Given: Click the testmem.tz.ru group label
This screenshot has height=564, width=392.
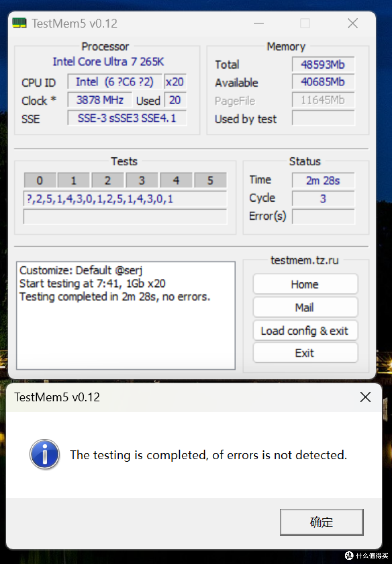Looking at the screenshot, I should click(305, 260).
